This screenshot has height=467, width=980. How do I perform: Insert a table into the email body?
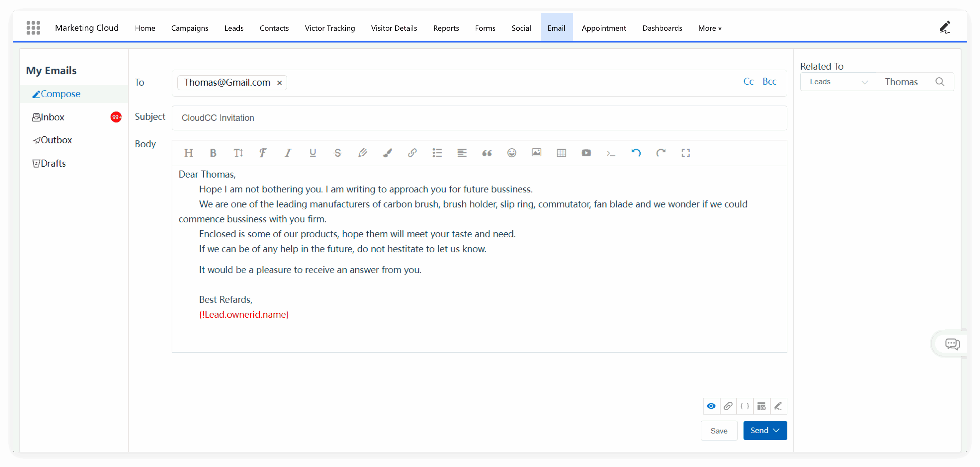click(561, 153)
